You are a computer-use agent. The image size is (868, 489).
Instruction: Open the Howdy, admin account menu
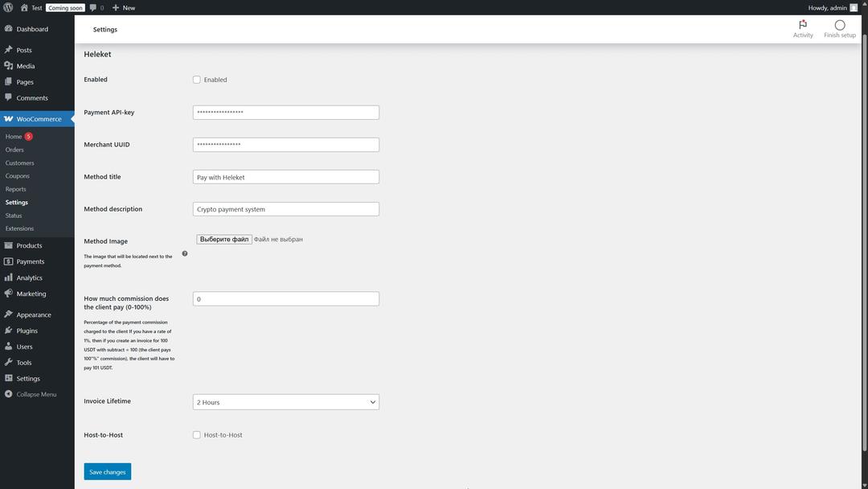pyautogui.click(x=831, y=7)
